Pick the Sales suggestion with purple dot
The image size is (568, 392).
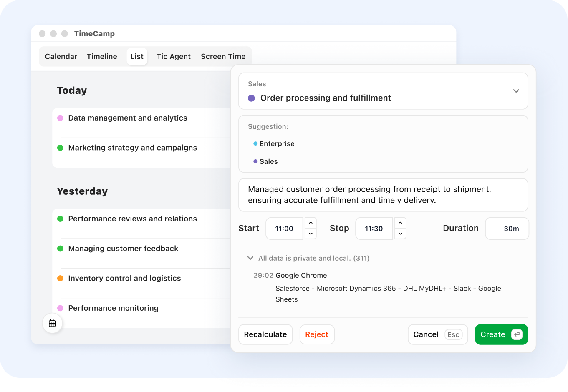click(x=268, y=161)
